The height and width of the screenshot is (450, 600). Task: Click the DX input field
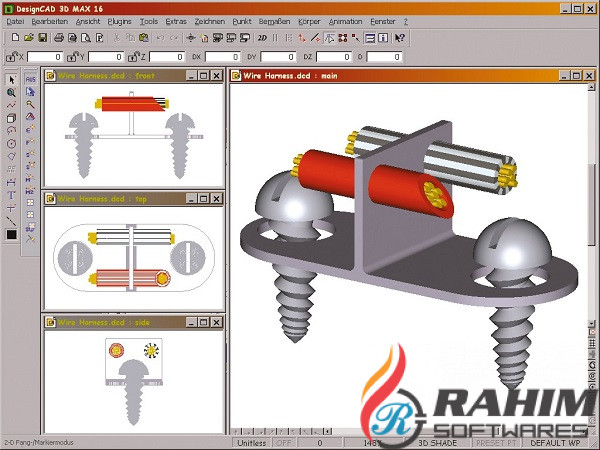(222, 57)
